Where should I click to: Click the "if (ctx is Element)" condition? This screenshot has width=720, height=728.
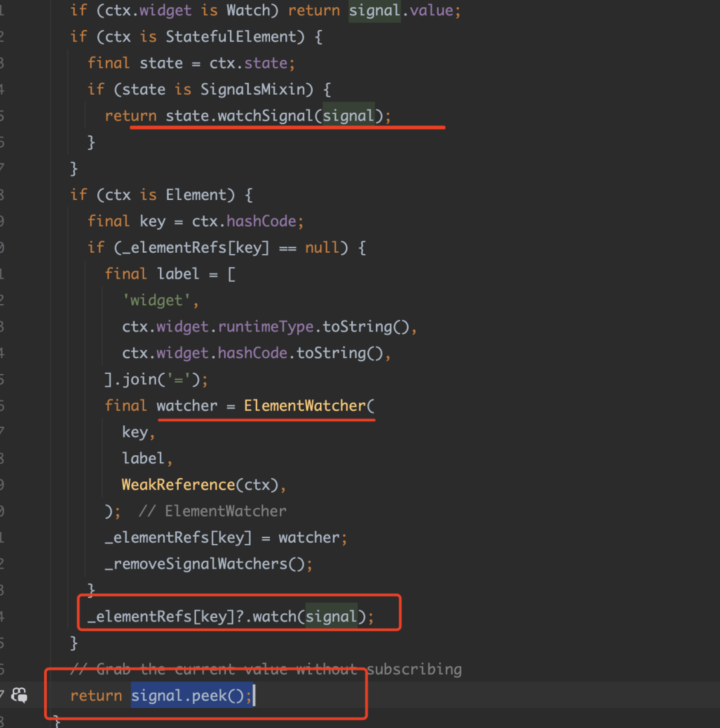(159, 195)
